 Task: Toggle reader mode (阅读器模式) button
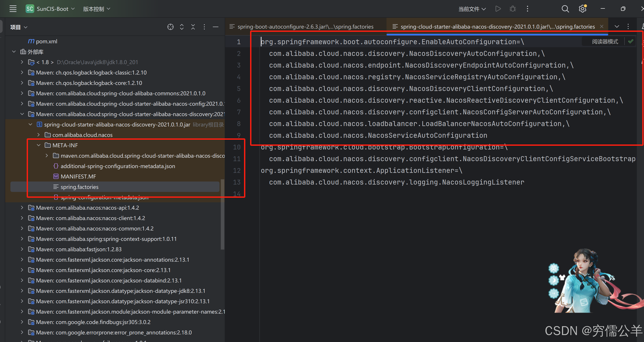[x=605, y=42]
